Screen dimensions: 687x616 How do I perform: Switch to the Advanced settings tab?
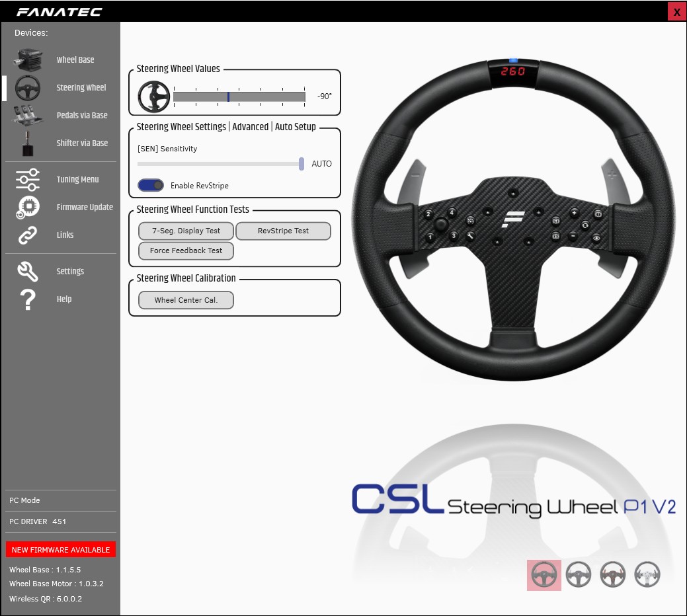click(250, 127)
